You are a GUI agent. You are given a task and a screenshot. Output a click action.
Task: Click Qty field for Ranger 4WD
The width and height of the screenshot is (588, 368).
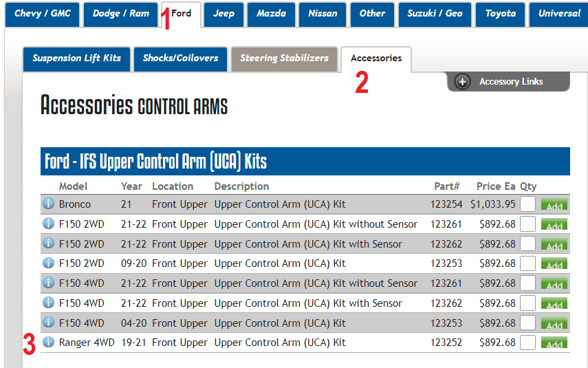(x=527, y=343)
